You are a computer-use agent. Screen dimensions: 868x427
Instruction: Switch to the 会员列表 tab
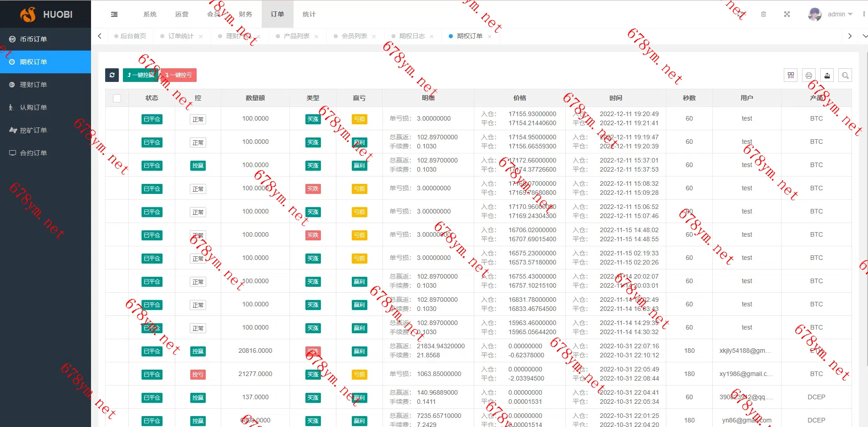(x=354, y=36)
